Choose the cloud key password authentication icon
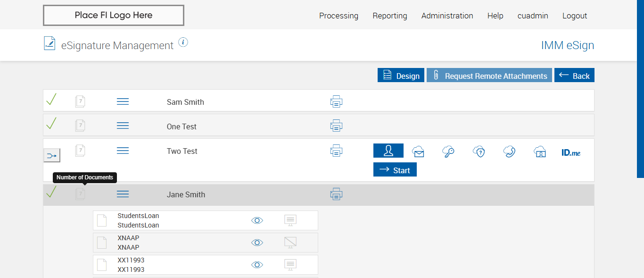The height and width of the screenshot is (278, 644). 448,152
